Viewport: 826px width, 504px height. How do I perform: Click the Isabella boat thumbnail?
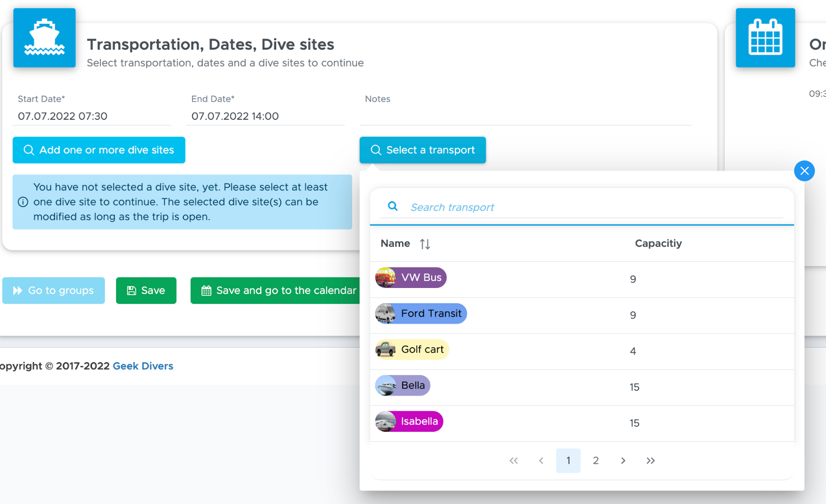(x=386, y=421)
